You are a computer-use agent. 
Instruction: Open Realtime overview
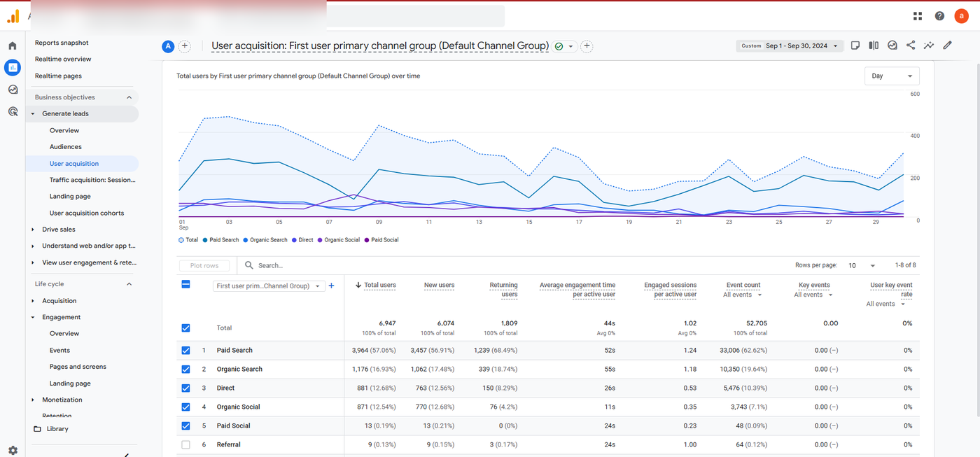click(63, 59)
